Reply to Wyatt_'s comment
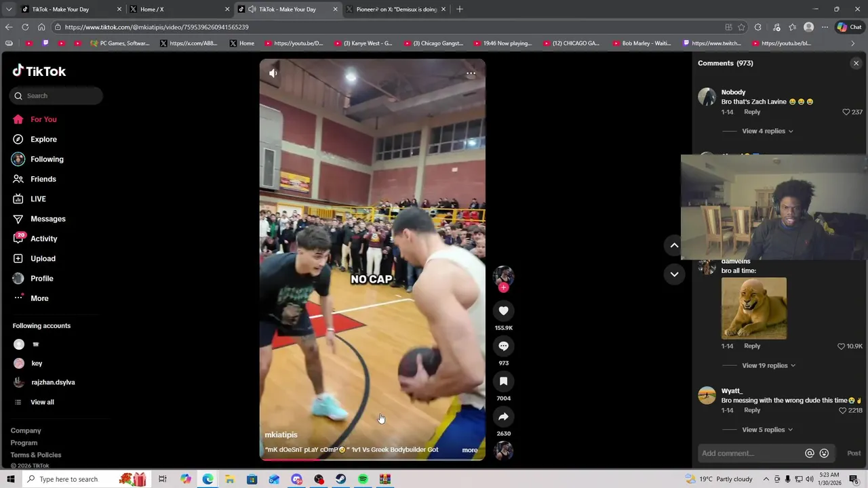The width and height of the screenshot is (868, 488). click(x=752, y=410)
